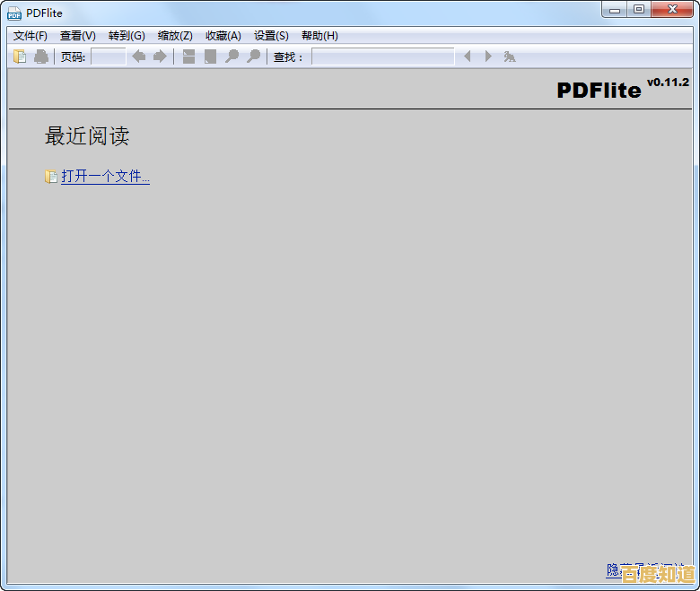The image size is (700, 591).
Task: Open the 查看(V) menu
Action: click(78, 36)
